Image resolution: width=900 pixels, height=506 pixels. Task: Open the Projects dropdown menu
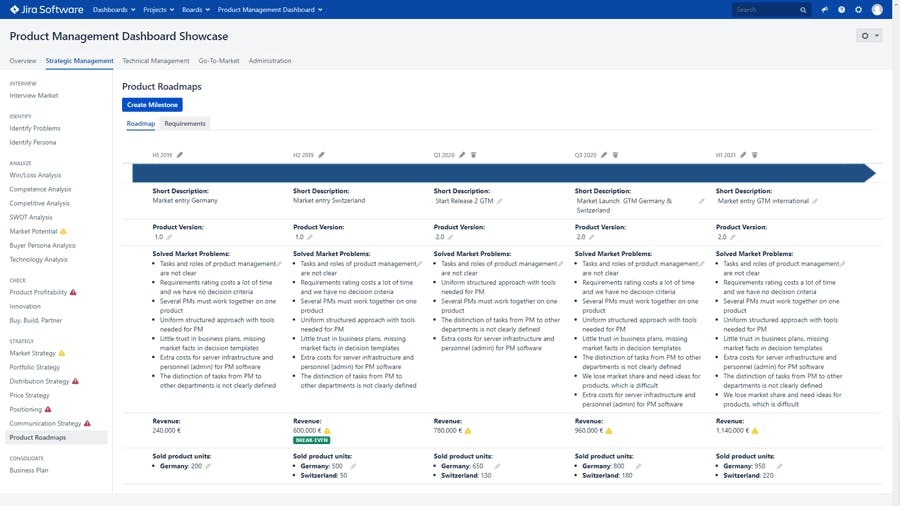158,10
